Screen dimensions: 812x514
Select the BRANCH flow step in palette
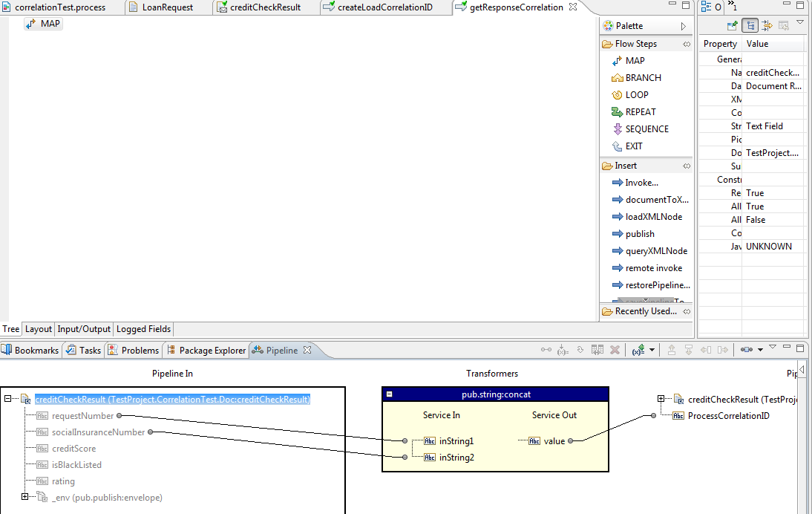642,78
